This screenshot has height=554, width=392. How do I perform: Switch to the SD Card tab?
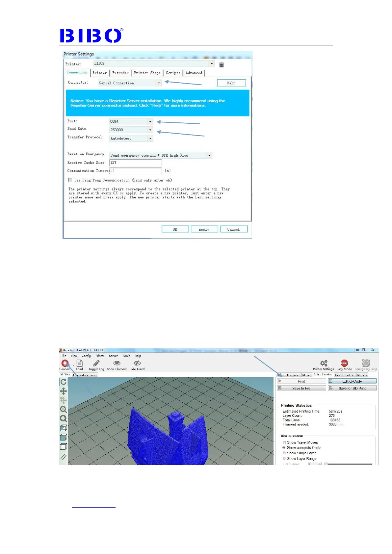pos(362,375)
